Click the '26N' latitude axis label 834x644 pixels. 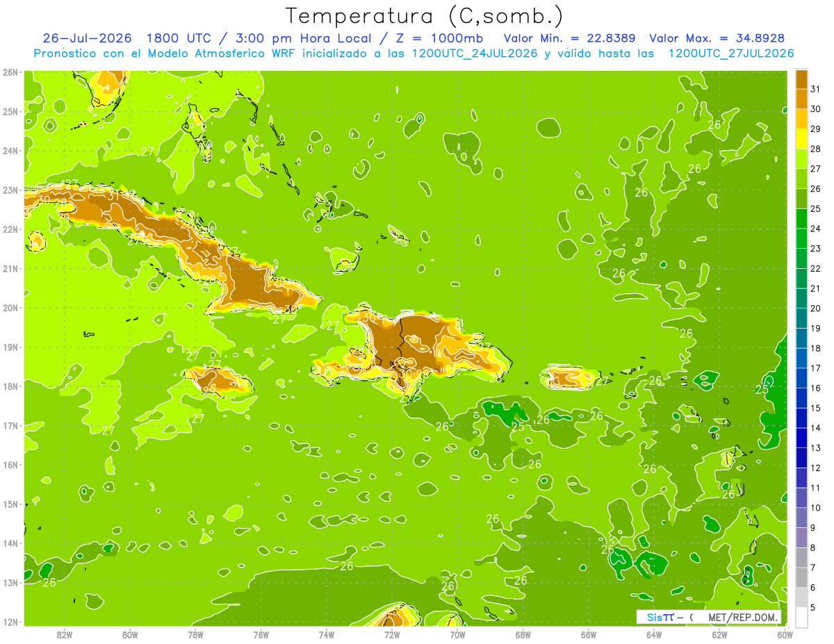(x=10, y=72)
